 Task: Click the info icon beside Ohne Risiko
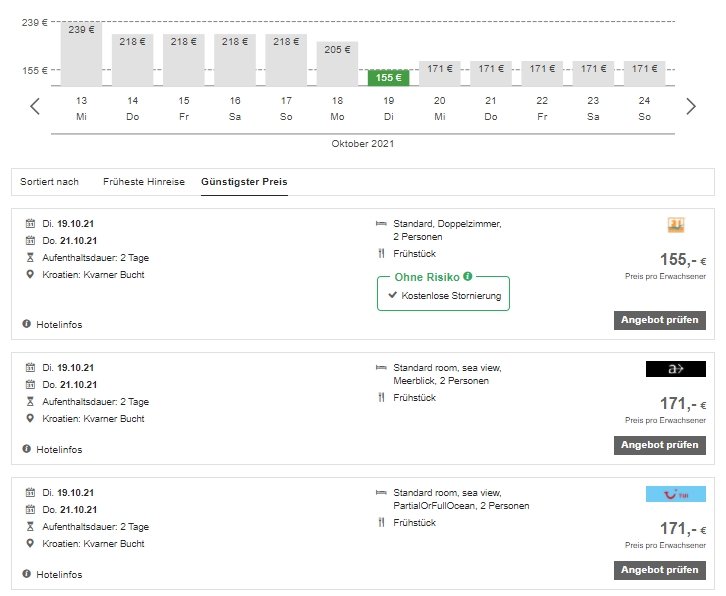coord(467,276)
